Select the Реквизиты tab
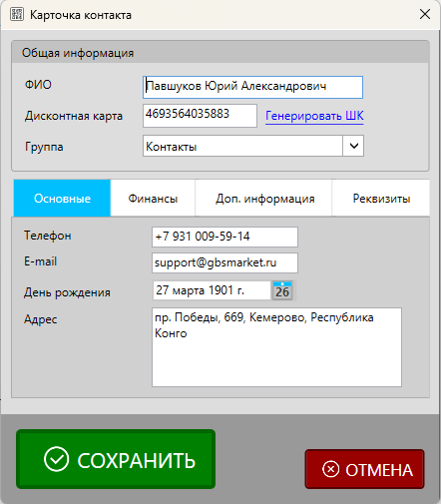 tap(381, 199)
